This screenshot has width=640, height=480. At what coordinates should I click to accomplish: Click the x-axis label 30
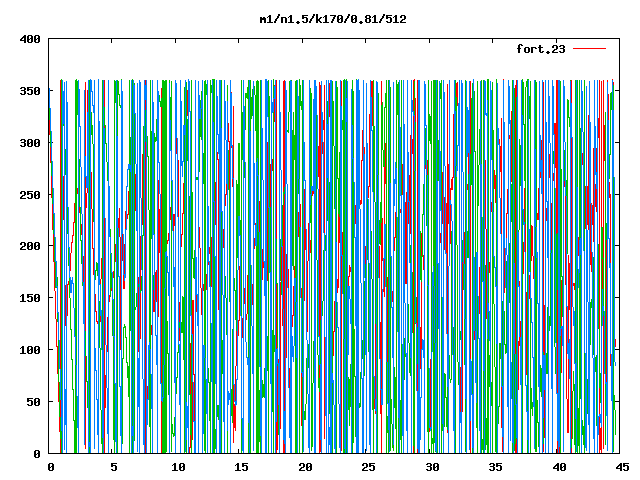432,467
